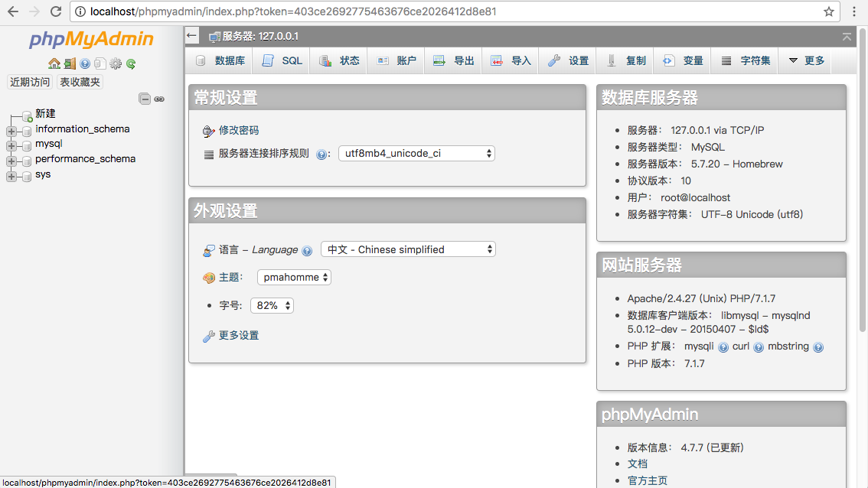Open the 主题 theme dropdown
Viewport: 868px width, 488px height.
pos(294,277)
